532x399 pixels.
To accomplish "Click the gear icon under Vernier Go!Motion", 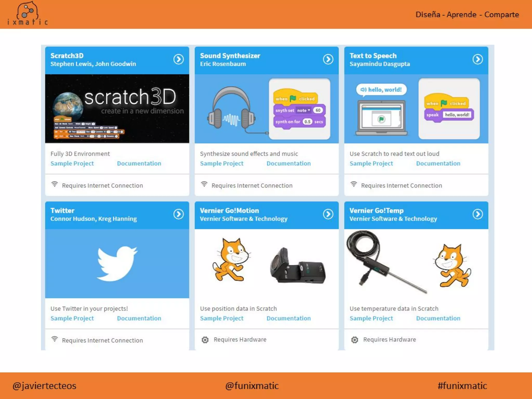I will pos(205,340).
